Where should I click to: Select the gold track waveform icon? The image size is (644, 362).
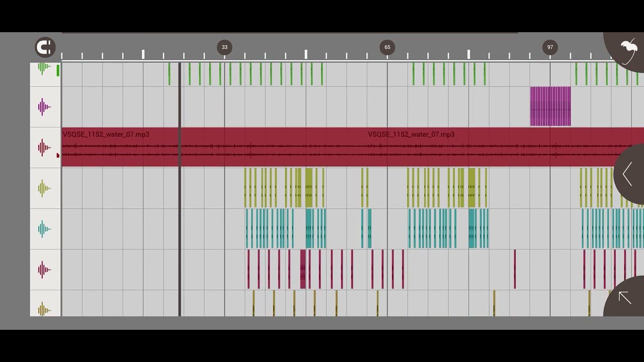(x=44, y=309)
